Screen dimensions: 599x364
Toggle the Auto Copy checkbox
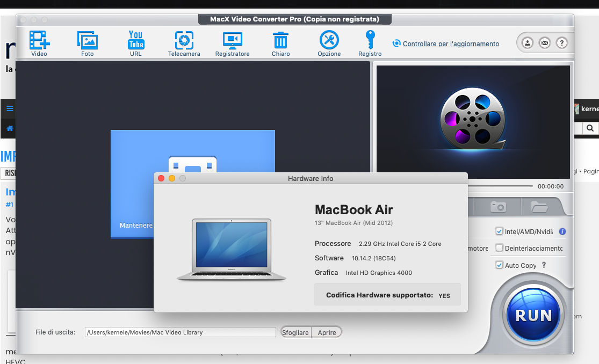pyautogui.click(x=499, y=265)
